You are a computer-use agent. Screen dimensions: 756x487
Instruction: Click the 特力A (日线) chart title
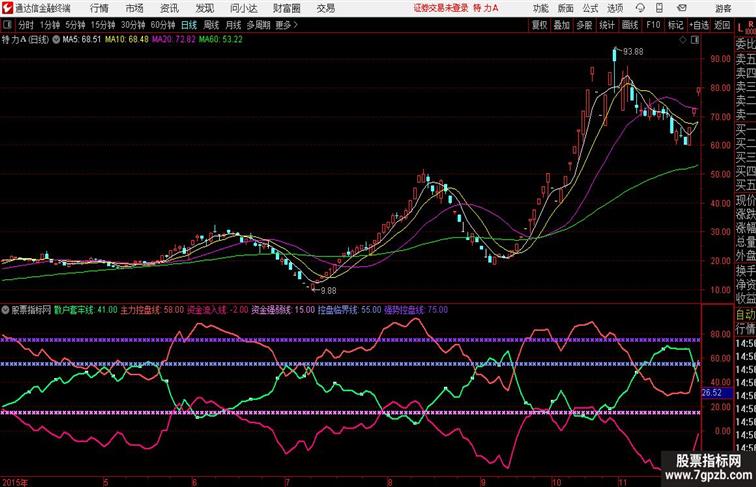(25, 40)
